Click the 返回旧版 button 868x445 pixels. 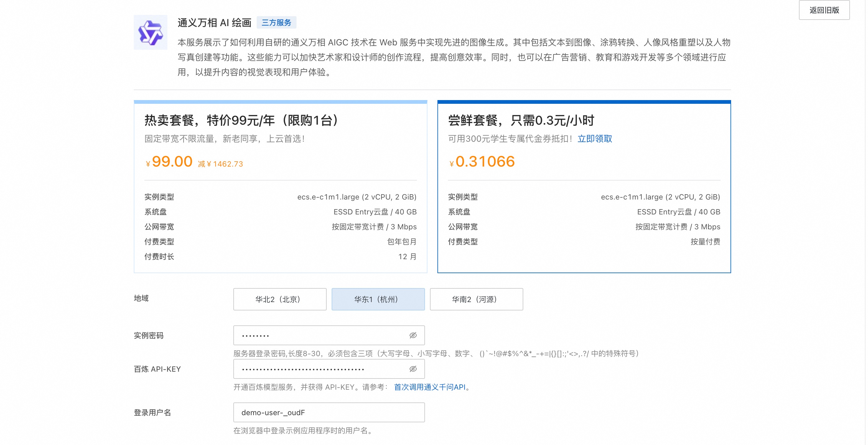tap(824, 10)
